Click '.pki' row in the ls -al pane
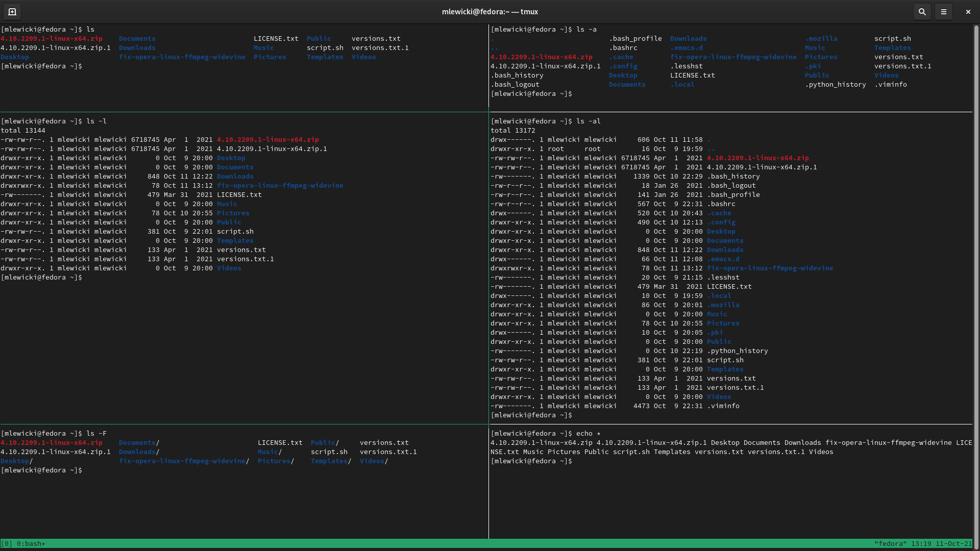The height and width of the screenshot is (551, 980). coord(607,333)
